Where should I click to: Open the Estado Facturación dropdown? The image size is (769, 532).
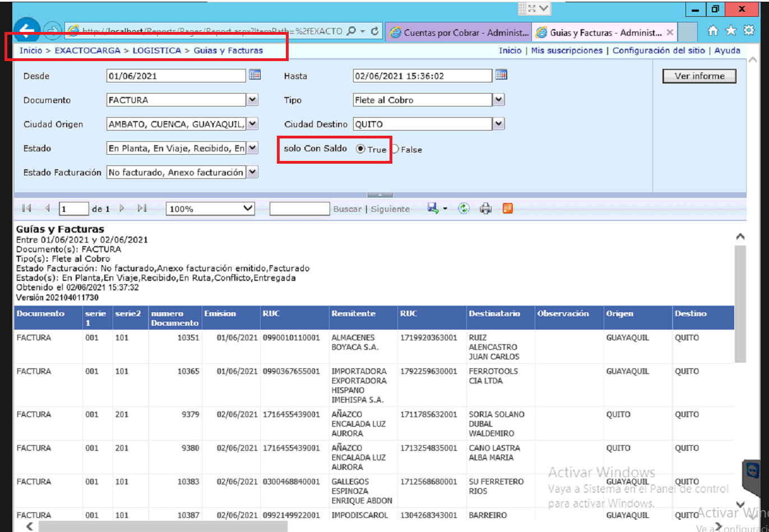pyautogui.click(x=253, y=172)
